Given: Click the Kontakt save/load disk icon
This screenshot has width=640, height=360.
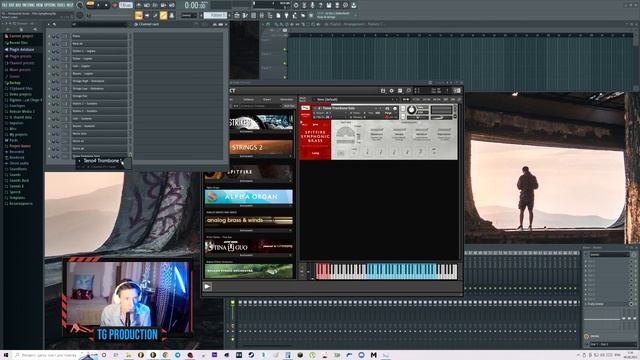Looking at the screenshot, I should coord(383,91).
